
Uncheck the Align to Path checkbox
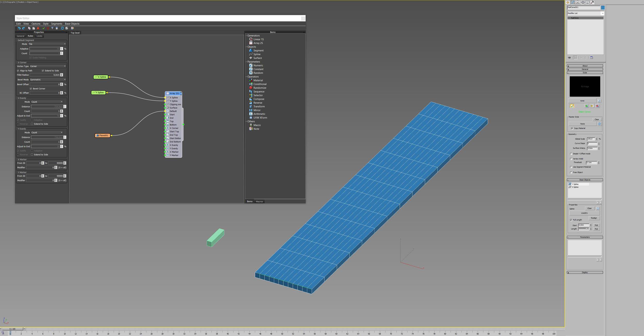click(18, 71)
